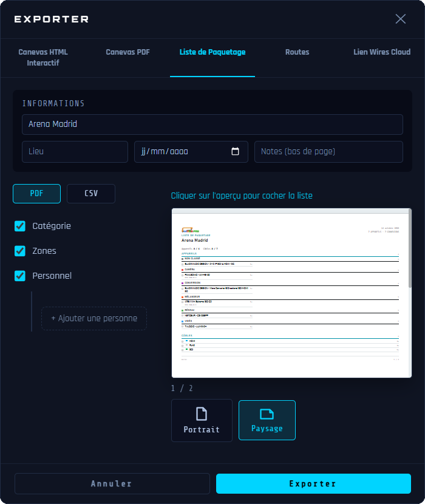Choose the PDF format button
The width and height of the screenshot is (425, 504).
click(36, 194)
